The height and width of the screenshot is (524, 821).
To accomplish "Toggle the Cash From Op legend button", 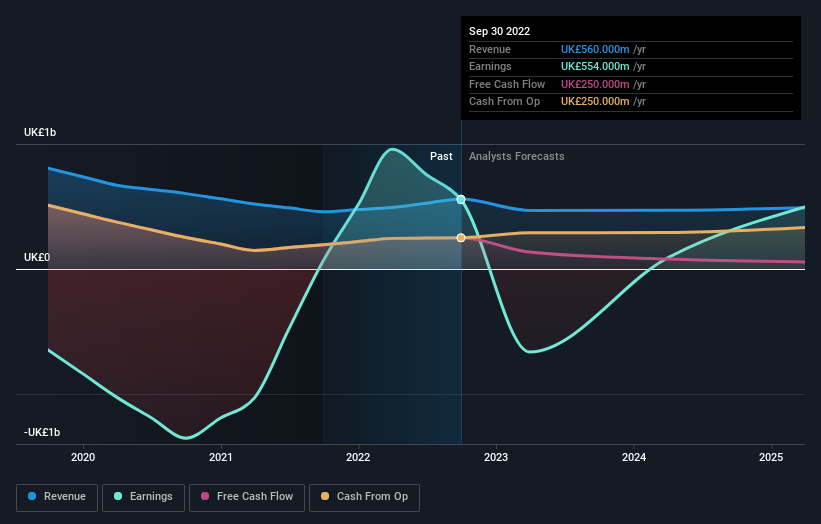I will pyautogui.click(x=364, y=497).
